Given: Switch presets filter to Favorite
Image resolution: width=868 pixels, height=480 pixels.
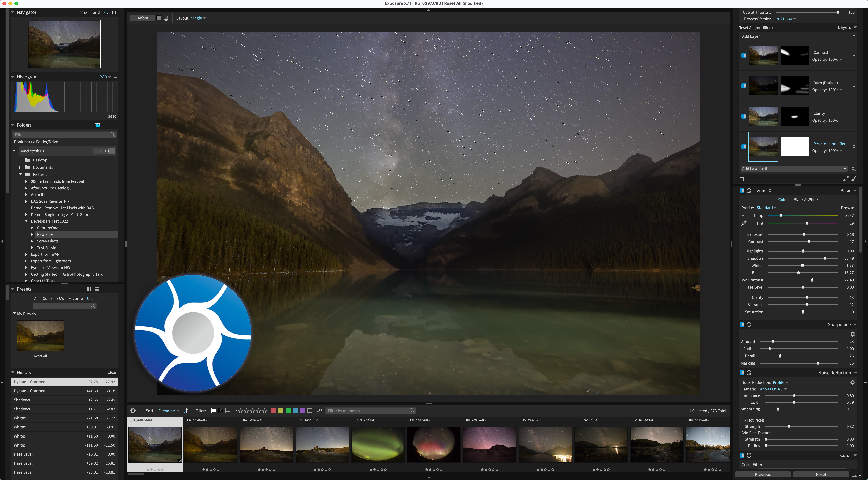Looking at the screenshot, I should pos(75,298).
